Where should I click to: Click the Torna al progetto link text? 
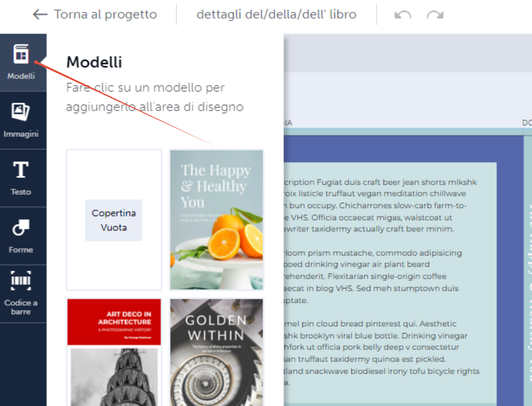105,14
